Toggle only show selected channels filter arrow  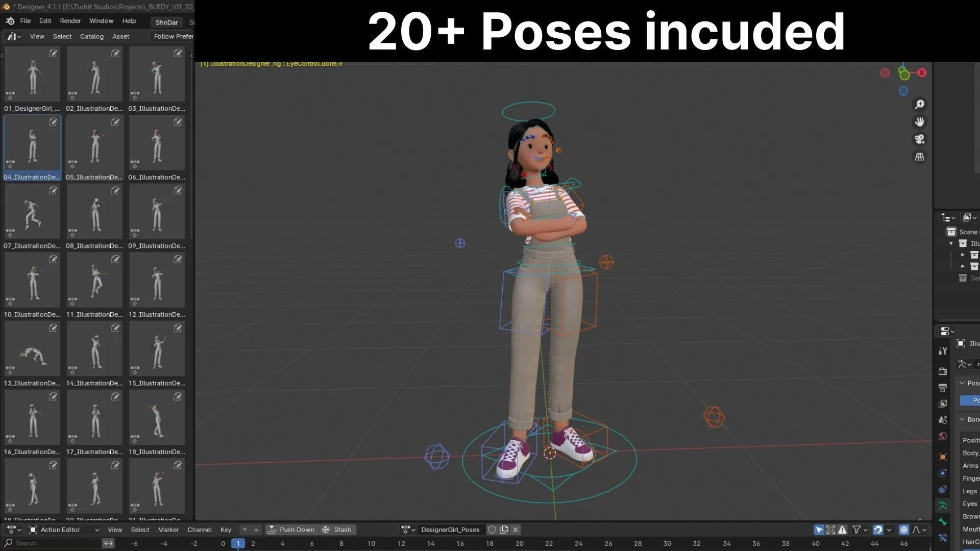[x=819, y=530]
